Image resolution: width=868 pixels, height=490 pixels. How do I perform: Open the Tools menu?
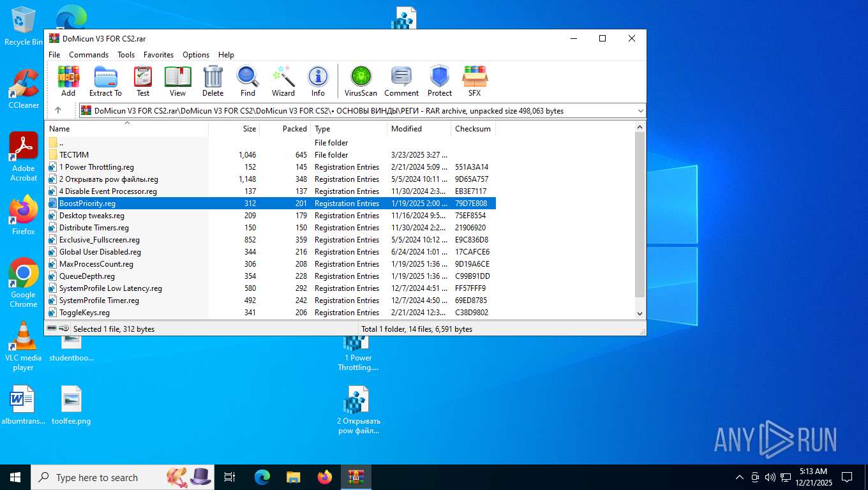126,55
